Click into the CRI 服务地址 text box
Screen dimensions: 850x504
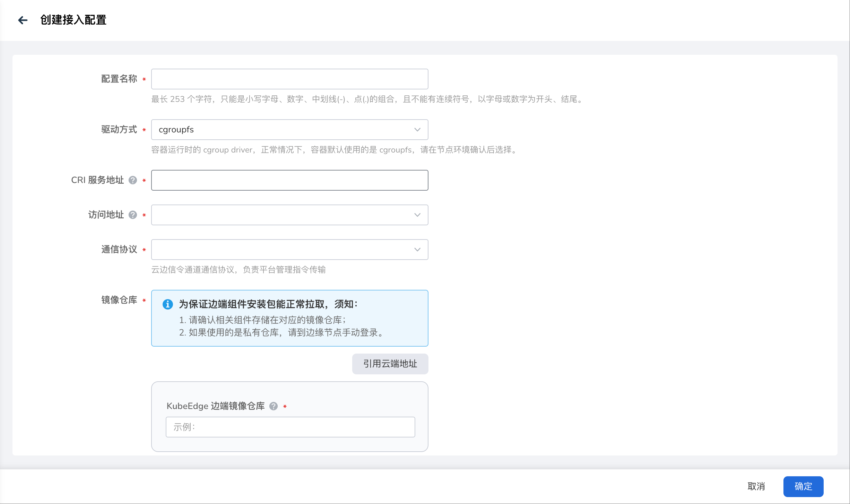[x=289, y=180]
